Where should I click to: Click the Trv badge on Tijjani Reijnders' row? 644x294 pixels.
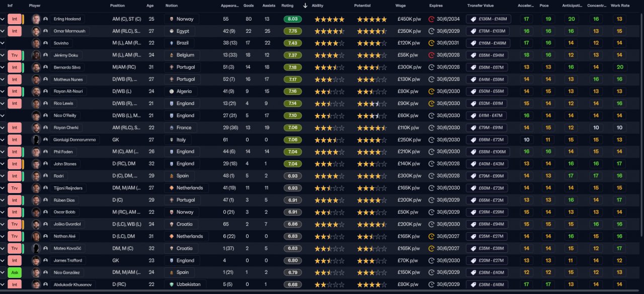click(15, 188)
